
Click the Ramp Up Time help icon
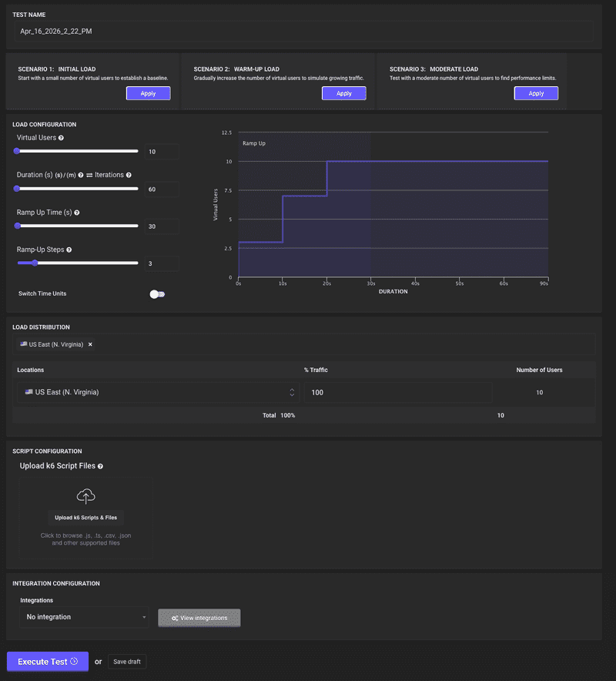click(77, 213)
